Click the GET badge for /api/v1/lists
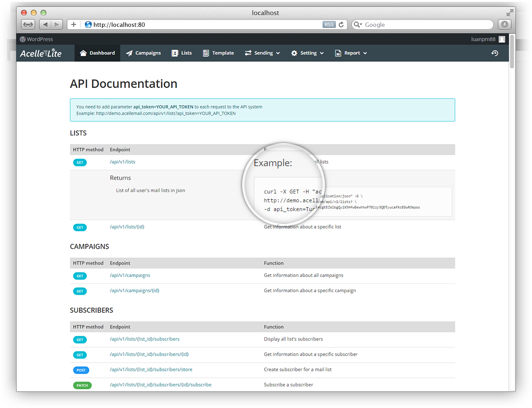This screenshot has width=532, height=408. tap(80, 162)
